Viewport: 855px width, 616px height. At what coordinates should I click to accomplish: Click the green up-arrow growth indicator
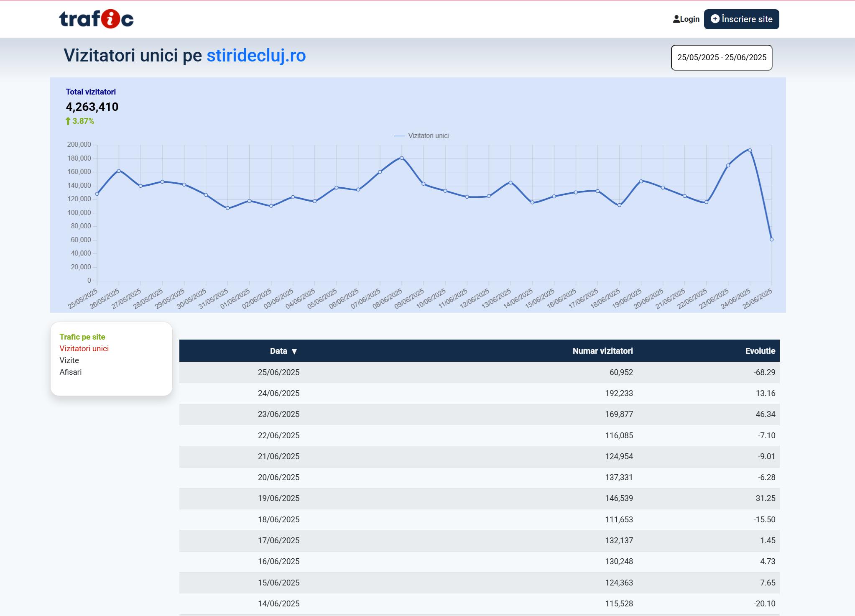click(68, 121)
